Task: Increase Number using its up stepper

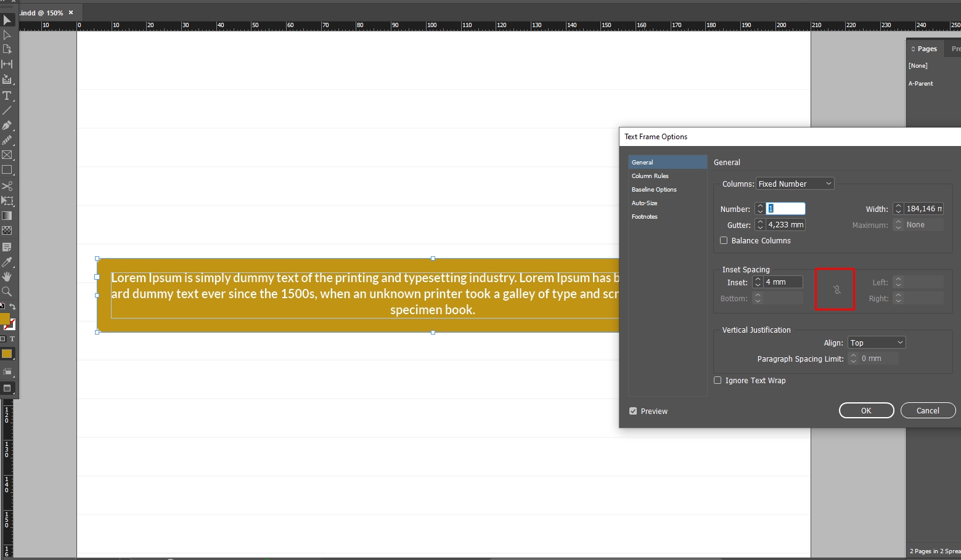Action: (759, 206)
